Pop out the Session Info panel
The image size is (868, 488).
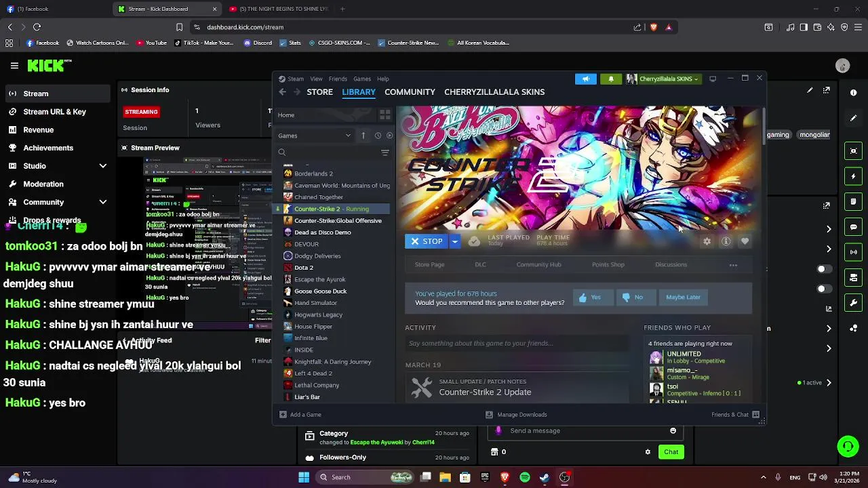point(827,90)
